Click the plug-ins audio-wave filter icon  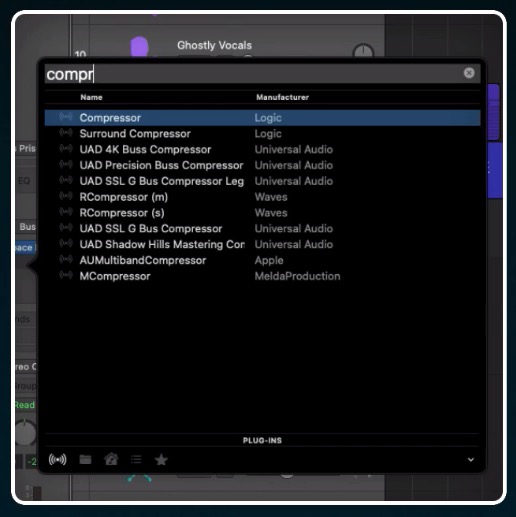57,459
